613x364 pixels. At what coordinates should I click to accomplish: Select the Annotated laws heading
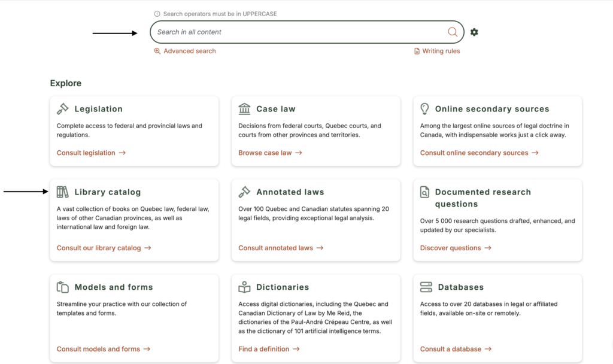click(290, 192)
